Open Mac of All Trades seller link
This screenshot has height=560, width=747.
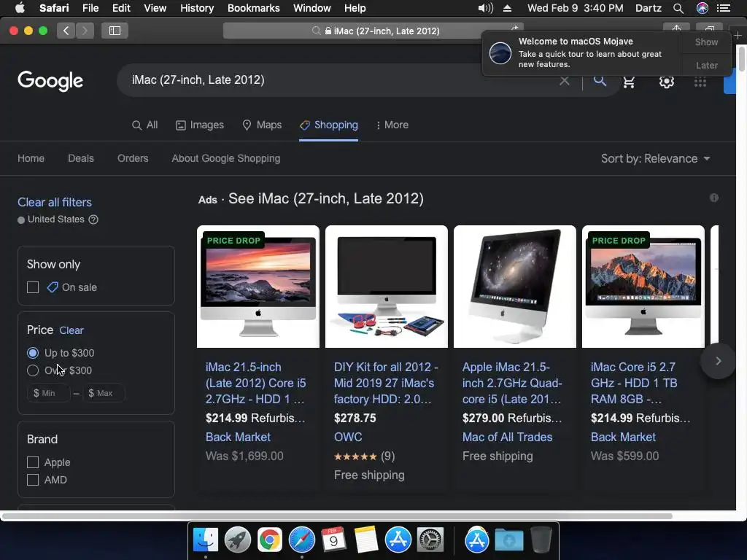pos(508,437)
